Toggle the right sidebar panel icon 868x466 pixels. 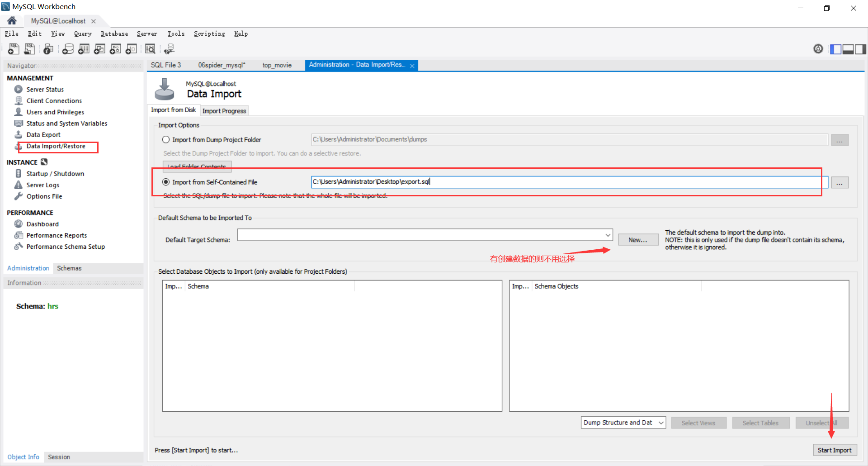point(860,49)
